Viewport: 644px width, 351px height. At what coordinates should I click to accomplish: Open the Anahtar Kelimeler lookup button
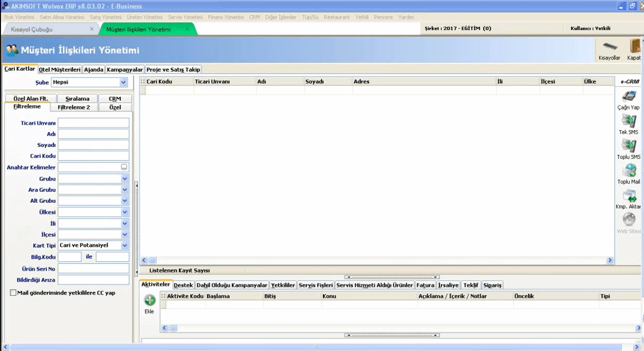(x=124, y=167)
